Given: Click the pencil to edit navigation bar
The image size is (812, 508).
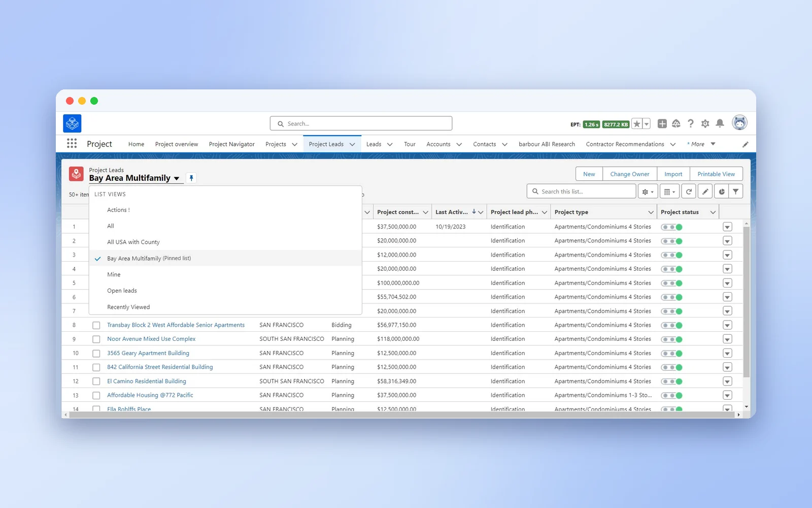Looking at the screenshot, I should (x=745, y=144).
